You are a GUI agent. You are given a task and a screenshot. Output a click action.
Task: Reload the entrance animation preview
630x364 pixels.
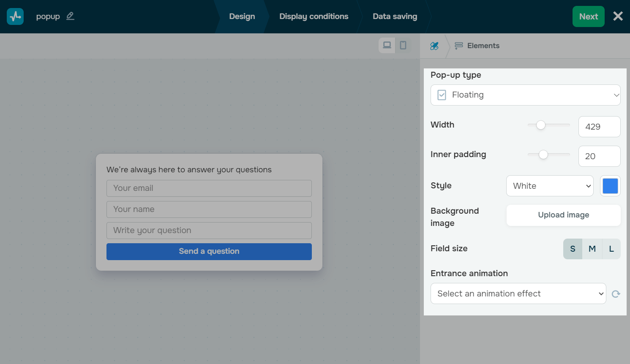coord(616,294)
